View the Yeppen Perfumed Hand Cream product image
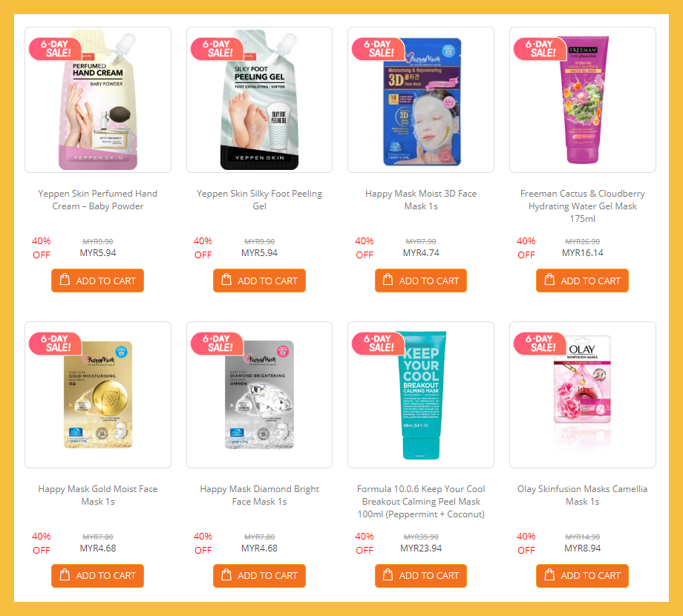The image size is (683, 616). [x=98, y=99]
